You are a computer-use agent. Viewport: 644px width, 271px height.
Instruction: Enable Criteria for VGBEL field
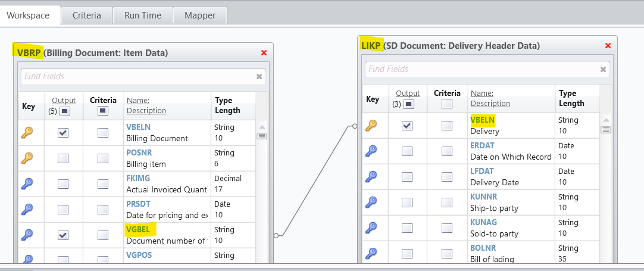click(x=103, y=235)
